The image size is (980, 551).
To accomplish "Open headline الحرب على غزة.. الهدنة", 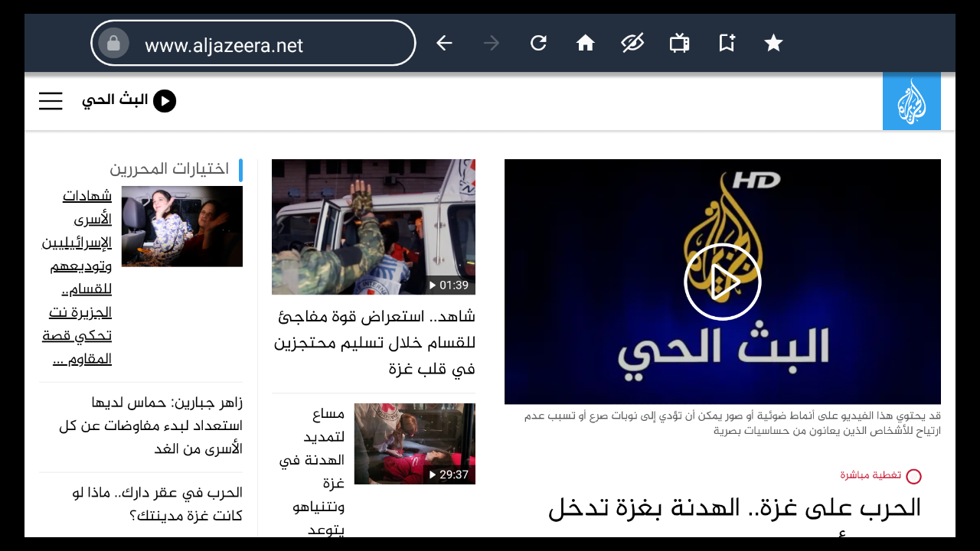I will (x=733, y=508).
